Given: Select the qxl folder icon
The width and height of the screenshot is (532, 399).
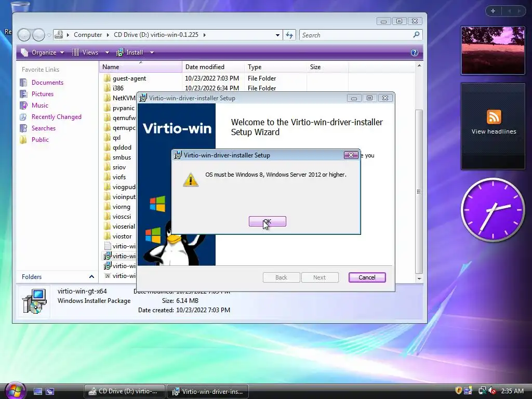Looking at the screenshot, I should click(x=107, y=137).
